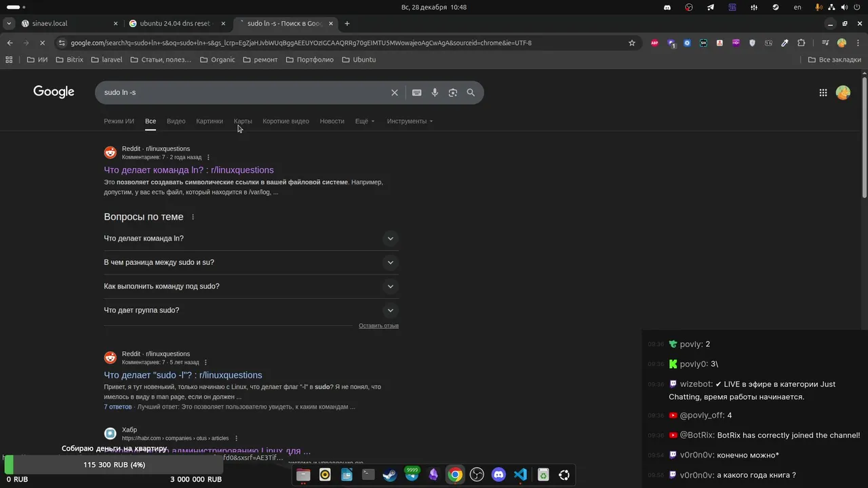Open options menu next to 'Вопросы по теме'

pos(193,217)
